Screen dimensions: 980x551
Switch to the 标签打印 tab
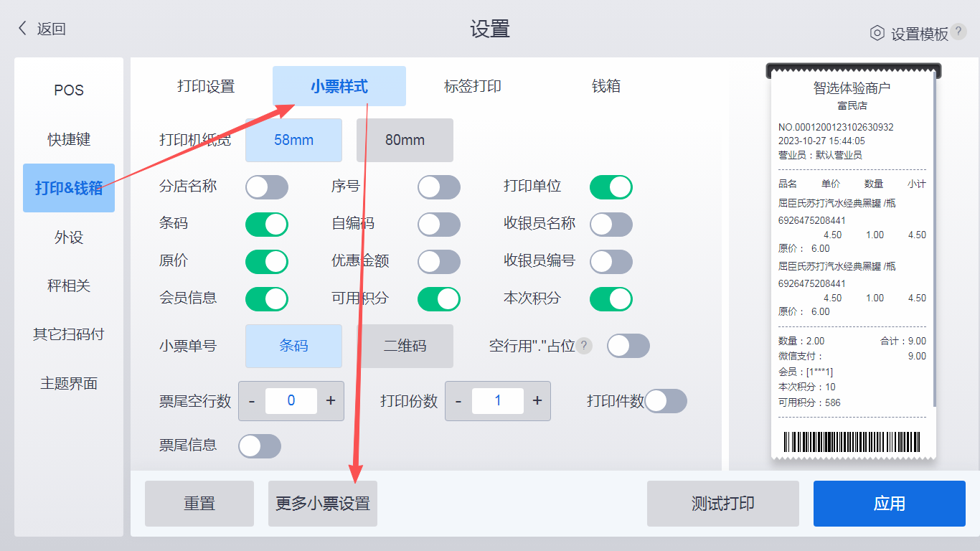click(x=473, y=87)
